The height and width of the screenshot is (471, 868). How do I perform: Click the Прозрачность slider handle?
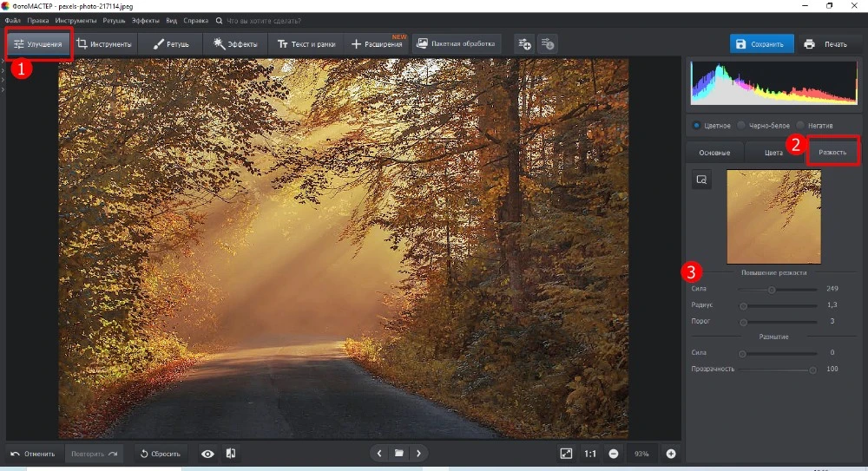pos(812,370)
